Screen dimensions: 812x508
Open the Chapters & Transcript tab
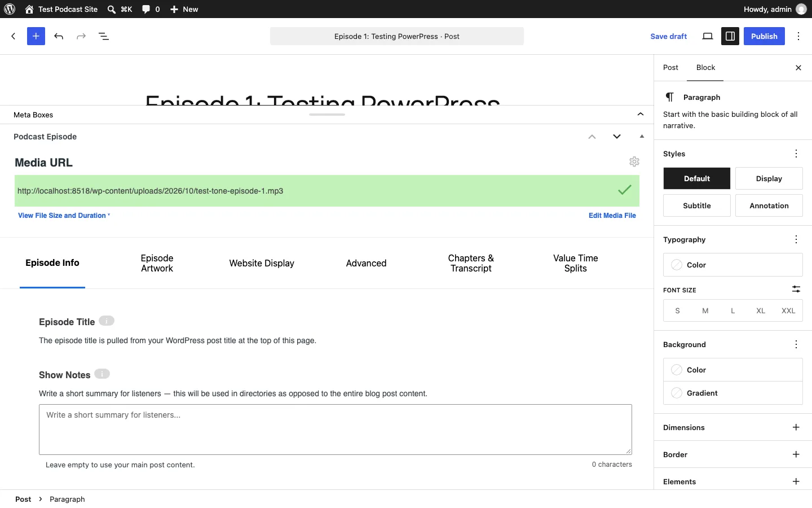point(471,263)
